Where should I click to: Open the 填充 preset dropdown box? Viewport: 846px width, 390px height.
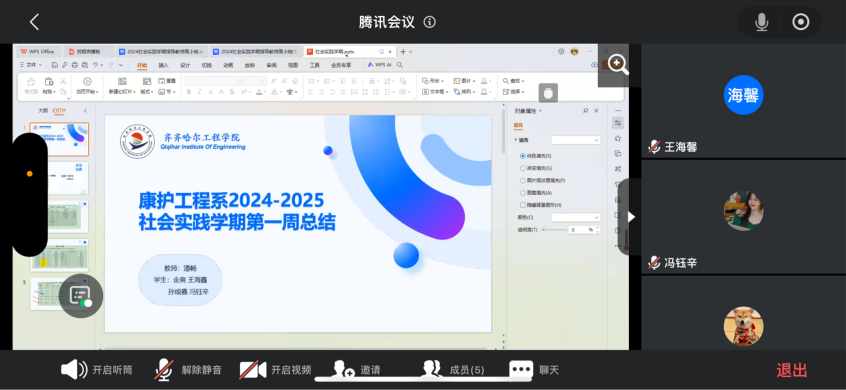click(x=576, y=140)
